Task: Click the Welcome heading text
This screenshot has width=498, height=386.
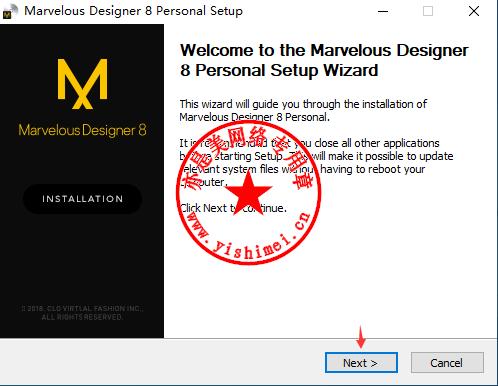Action: click(324, 60)
